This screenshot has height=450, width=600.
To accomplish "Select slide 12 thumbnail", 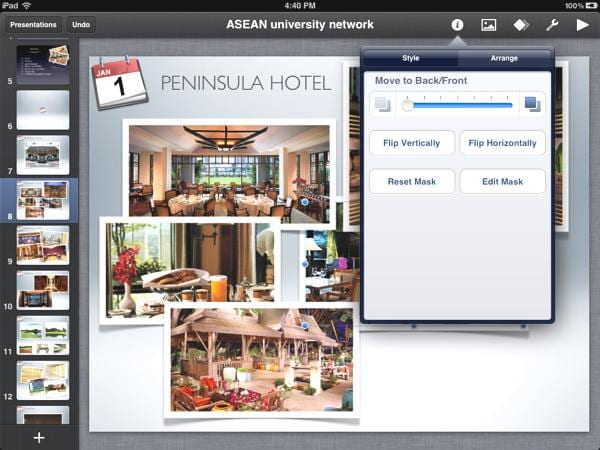I will tap(43, 380).
